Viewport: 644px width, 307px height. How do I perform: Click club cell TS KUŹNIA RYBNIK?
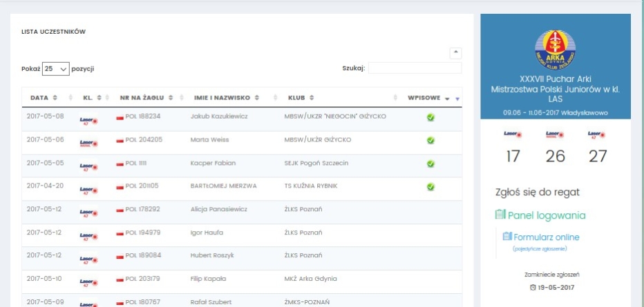pyautogui.click(x=311, y=186)
